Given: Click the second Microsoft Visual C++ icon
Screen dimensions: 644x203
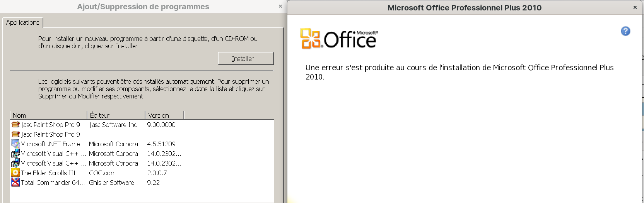Looking at the screenshot, I should point(15,163).
